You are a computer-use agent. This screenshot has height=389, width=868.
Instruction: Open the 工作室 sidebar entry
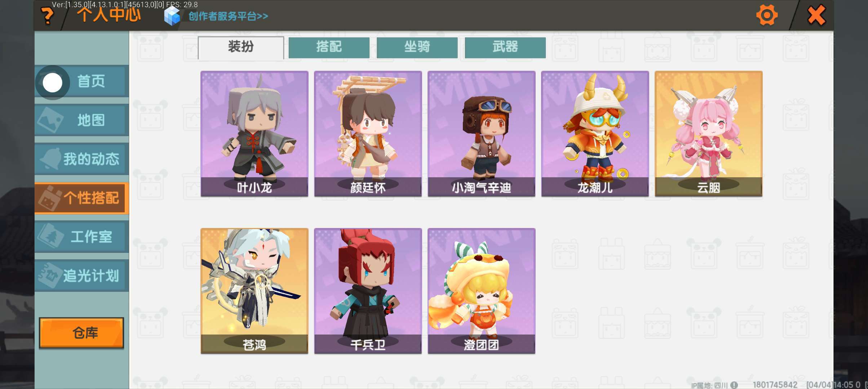82,237
